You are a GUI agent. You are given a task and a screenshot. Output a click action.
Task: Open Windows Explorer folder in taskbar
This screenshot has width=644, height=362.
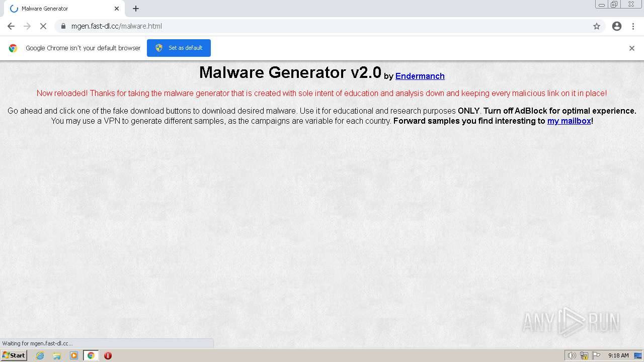click(57, 355)
